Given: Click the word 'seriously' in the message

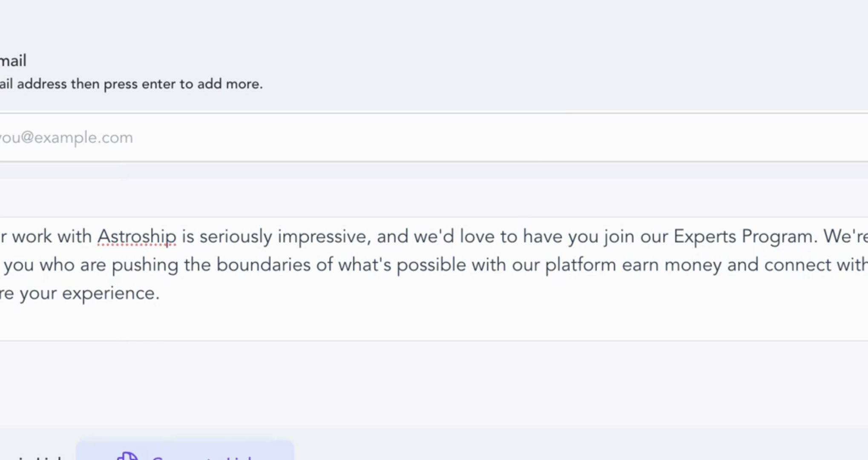Looking at the screenshot, I should [236, 236].
